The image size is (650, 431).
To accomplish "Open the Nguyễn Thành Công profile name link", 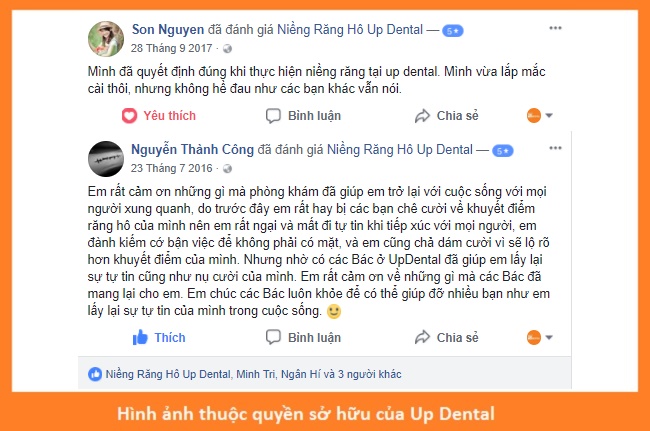I will click(x=192, y=149).
